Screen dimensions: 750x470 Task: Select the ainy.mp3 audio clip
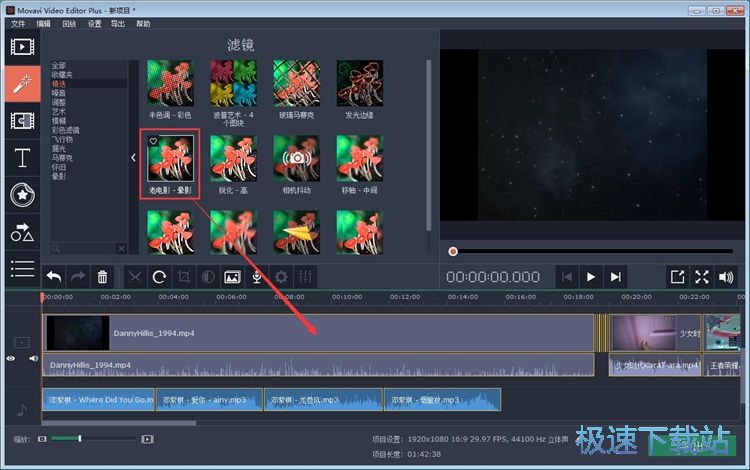tap(210, 400)
